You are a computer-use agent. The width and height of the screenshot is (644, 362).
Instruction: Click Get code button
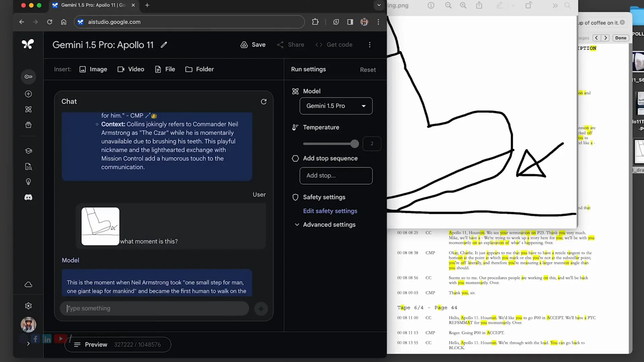334,45
